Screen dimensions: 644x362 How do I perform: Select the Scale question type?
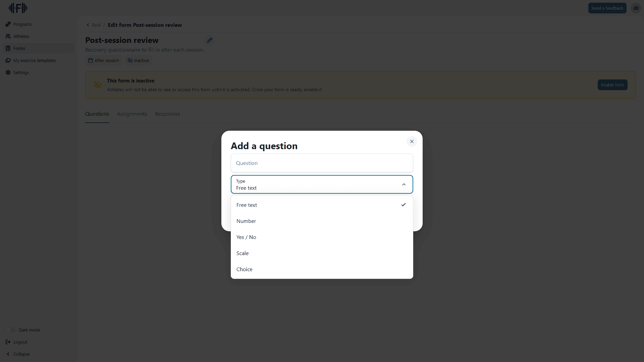pyautogui.click(x=242, y=253)
